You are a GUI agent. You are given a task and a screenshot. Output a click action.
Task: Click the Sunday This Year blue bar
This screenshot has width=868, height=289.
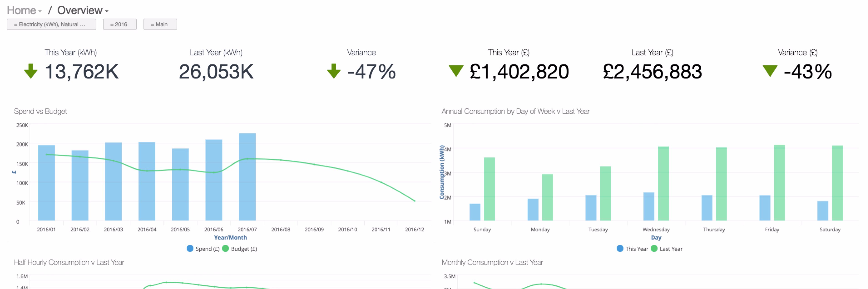475,212
